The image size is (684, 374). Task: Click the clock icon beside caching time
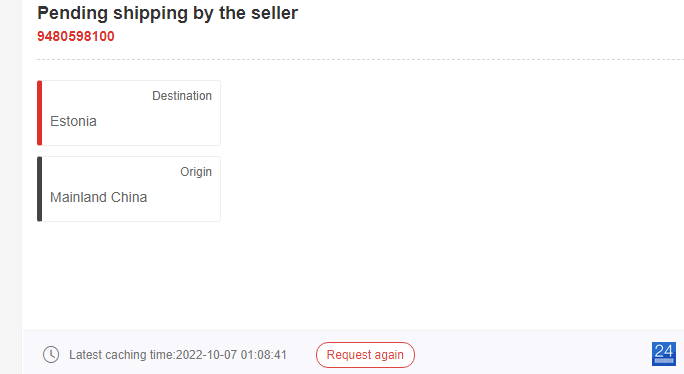(51, 354)
